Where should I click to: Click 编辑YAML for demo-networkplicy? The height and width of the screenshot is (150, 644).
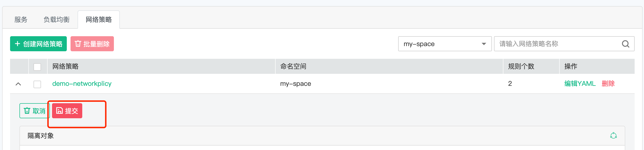[x=580, y=83]
